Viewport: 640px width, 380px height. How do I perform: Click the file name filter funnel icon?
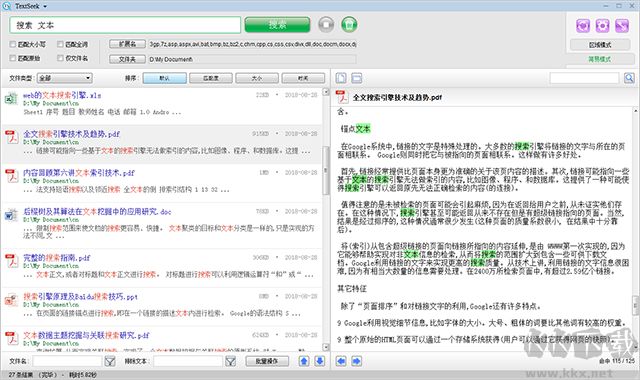click(110, 361)
